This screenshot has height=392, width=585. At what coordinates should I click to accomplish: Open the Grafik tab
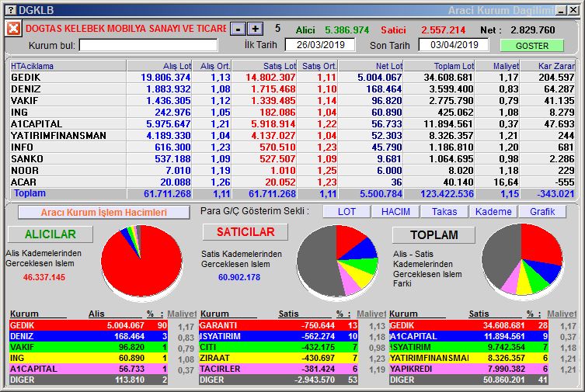[x=542, y=212]
